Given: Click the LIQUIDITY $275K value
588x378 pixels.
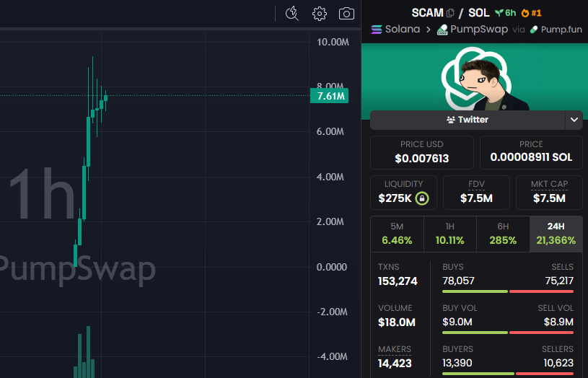Looking at the screenshot, I should click(395, 198).
